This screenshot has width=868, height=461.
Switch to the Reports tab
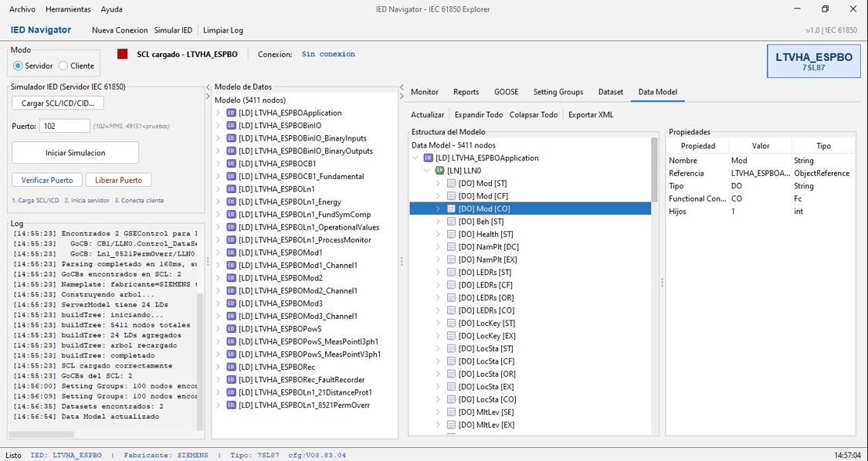pos(466,92)
